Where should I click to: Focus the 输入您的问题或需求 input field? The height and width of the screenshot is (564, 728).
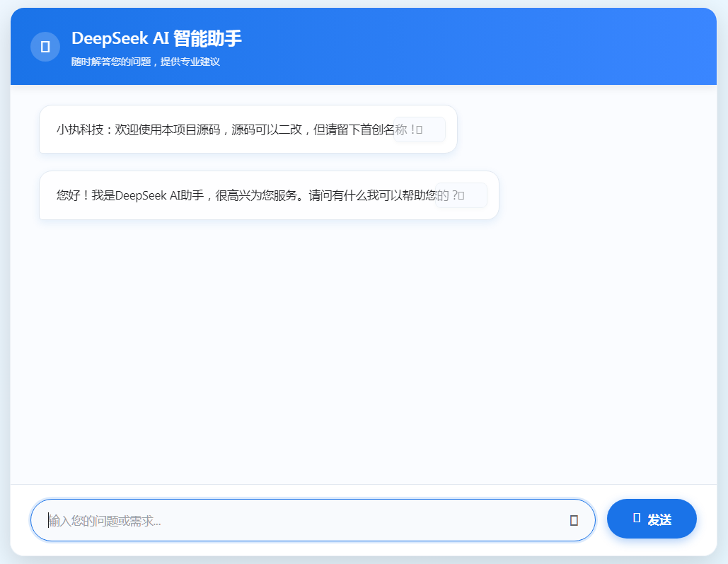tap(313, 520)
